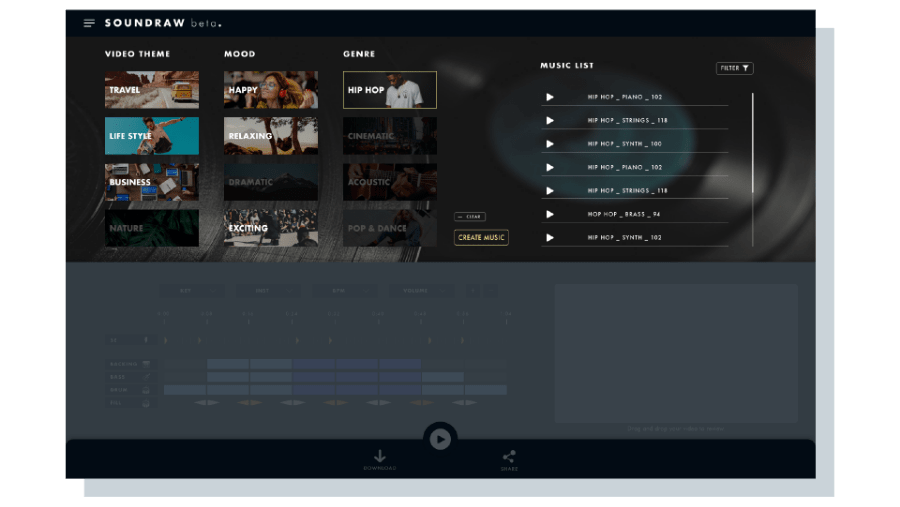Select the Drum track block at 0:00

[185, 390]
